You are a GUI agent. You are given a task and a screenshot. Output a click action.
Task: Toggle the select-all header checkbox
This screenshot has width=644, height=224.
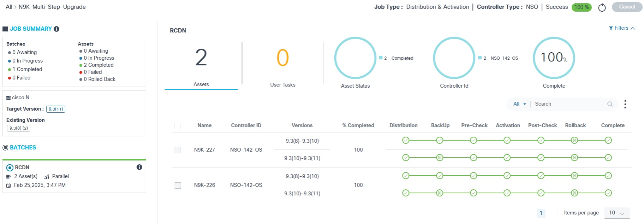click(x=178, y=126)
